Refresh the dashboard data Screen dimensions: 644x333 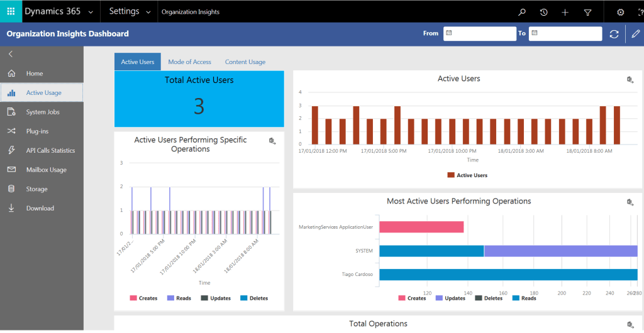click(614, 34)
